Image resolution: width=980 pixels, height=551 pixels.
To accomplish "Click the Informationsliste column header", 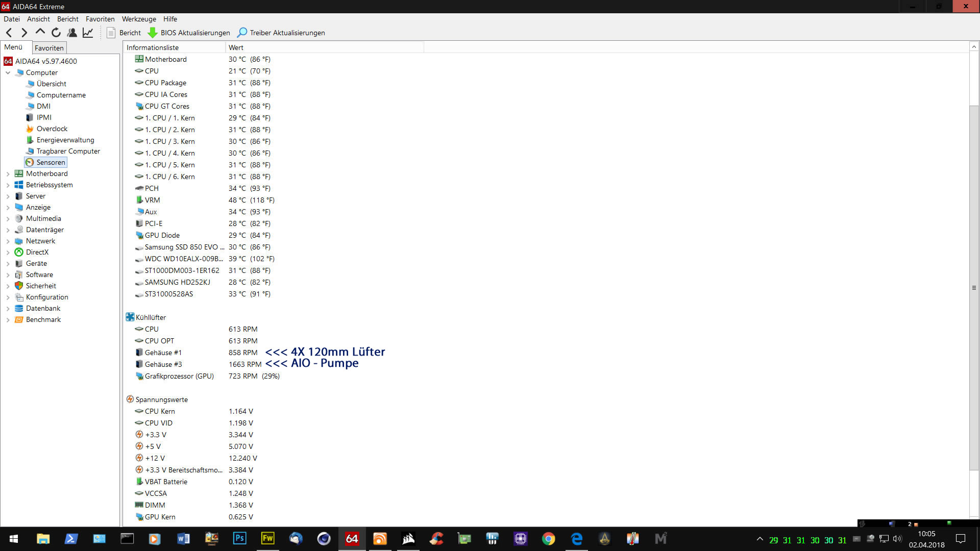I will coord(174,47).
